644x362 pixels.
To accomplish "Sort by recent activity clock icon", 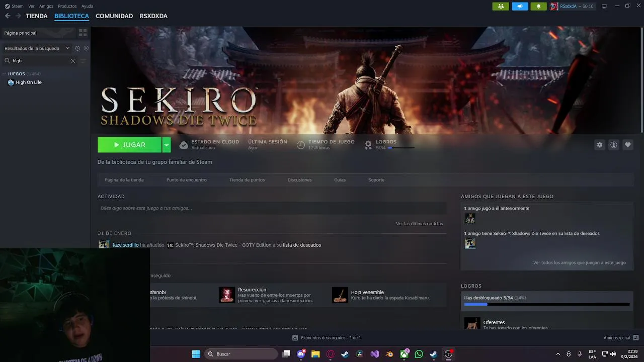I will (x=77, y=48).
